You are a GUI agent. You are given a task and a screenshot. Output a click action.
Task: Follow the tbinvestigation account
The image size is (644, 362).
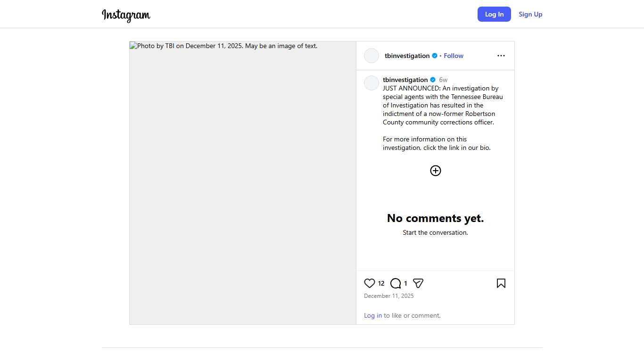point(453,56)
